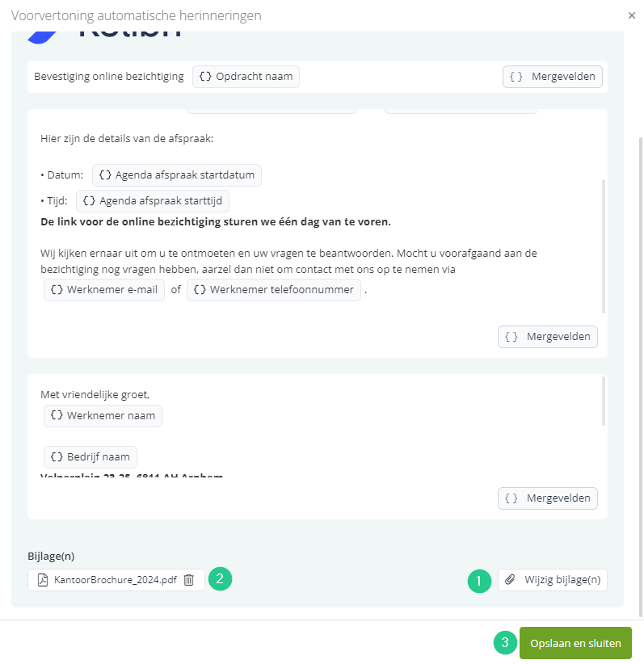Click the Werknemer e-mail merge field

point(103,290)
